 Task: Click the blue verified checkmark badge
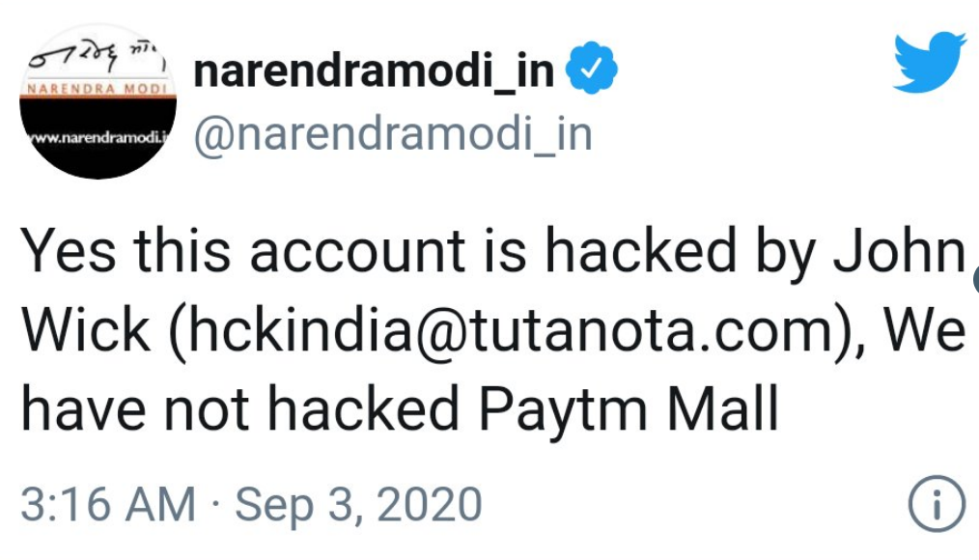[591, 68]
